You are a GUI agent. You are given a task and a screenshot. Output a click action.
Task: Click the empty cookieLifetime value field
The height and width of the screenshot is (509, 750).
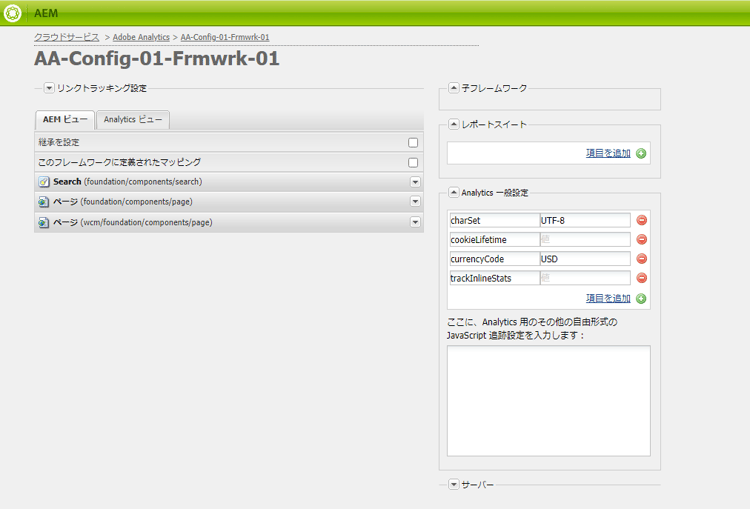click(585, 239)
